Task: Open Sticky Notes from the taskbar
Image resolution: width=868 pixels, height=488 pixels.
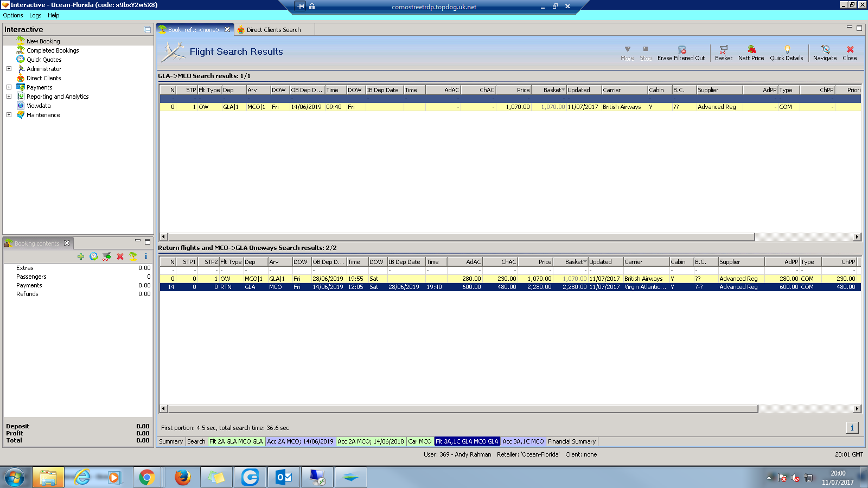Action: pos(216,477)
